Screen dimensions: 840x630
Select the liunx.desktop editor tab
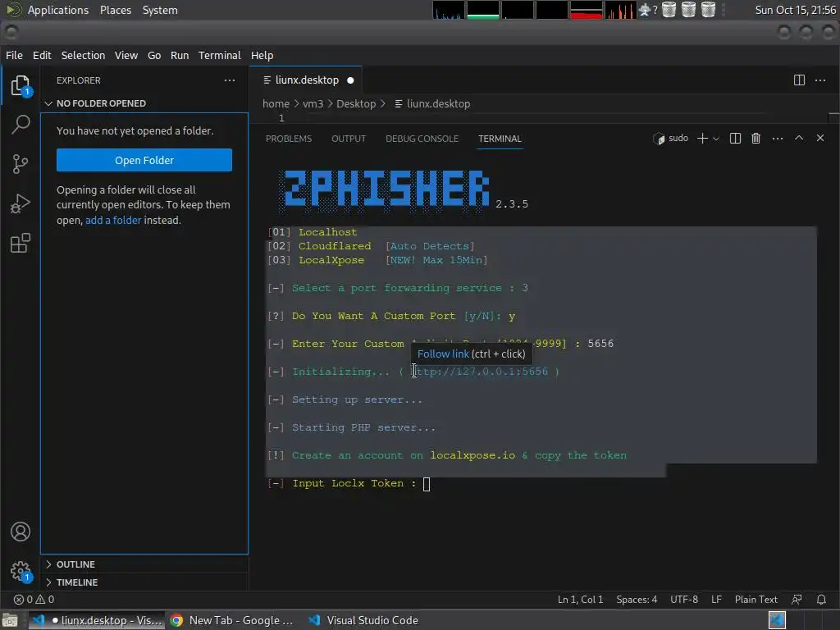(x=305, y=80)
